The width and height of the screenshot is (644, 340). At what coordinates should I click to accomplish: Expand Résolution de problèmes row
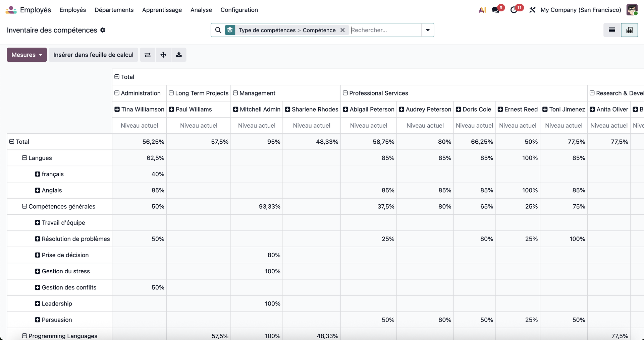38,239
